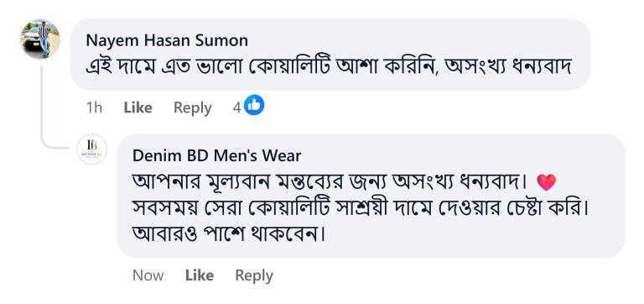Click the red heart emoji in reply
This screenshot has height=304, width=644.
[x=546, y=182]
